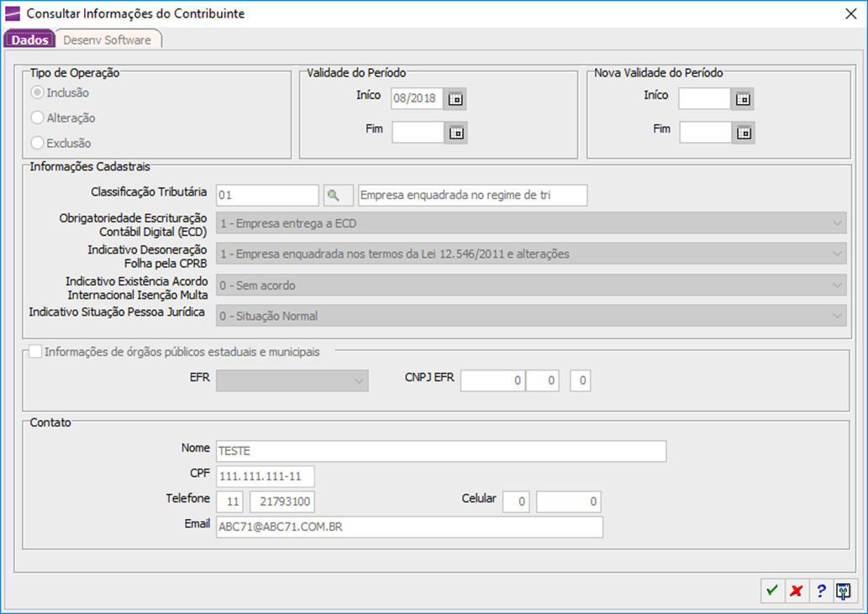Open calendar for Validade do Período Fim
868x614 pixels.
point(456,133)
